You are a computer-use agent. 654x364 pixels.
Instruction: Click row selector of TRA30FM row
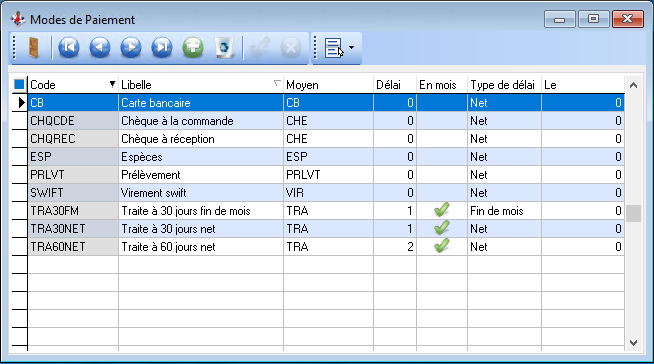coord(19,211)
